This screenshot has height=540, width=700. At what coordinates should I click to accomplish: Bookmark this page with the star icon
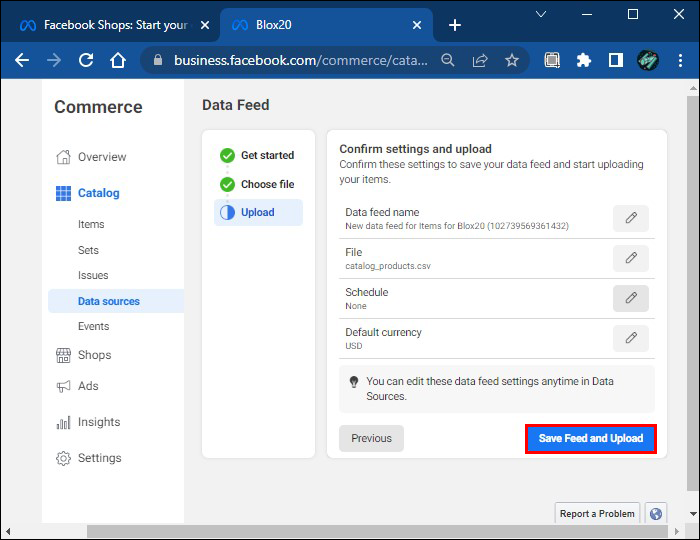tap(512, 60)
